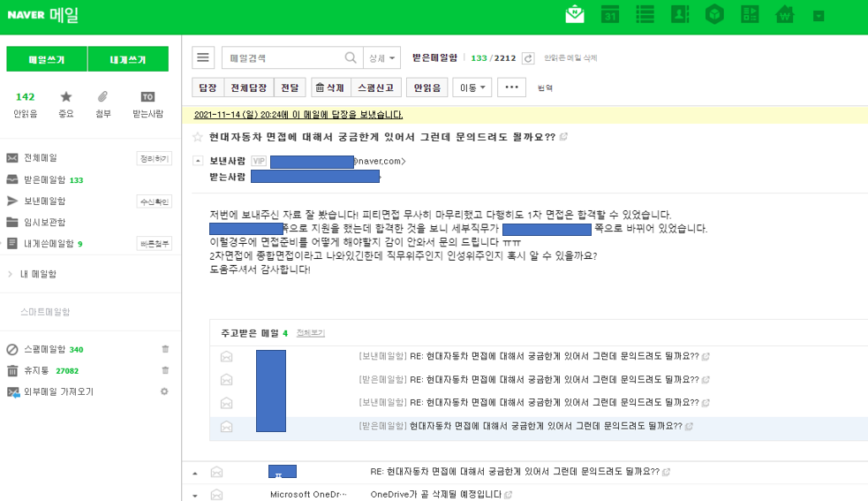Click the 내게쓰기 button

tap(128, 58)
